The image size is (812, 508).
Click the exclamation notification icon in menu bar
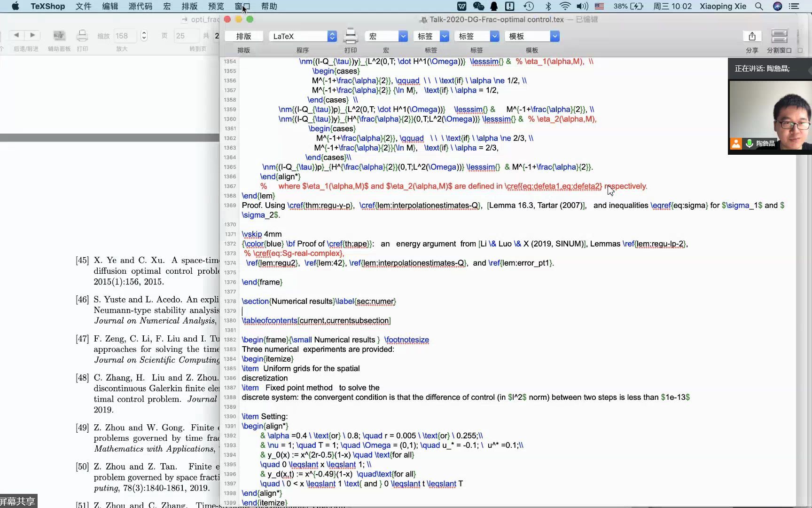(510, 6)
